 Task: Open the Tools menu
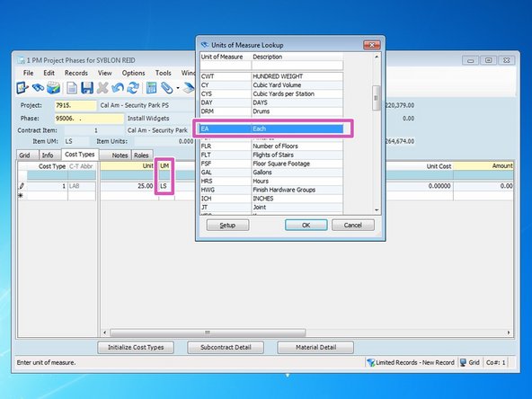click(x=164, y=73)
